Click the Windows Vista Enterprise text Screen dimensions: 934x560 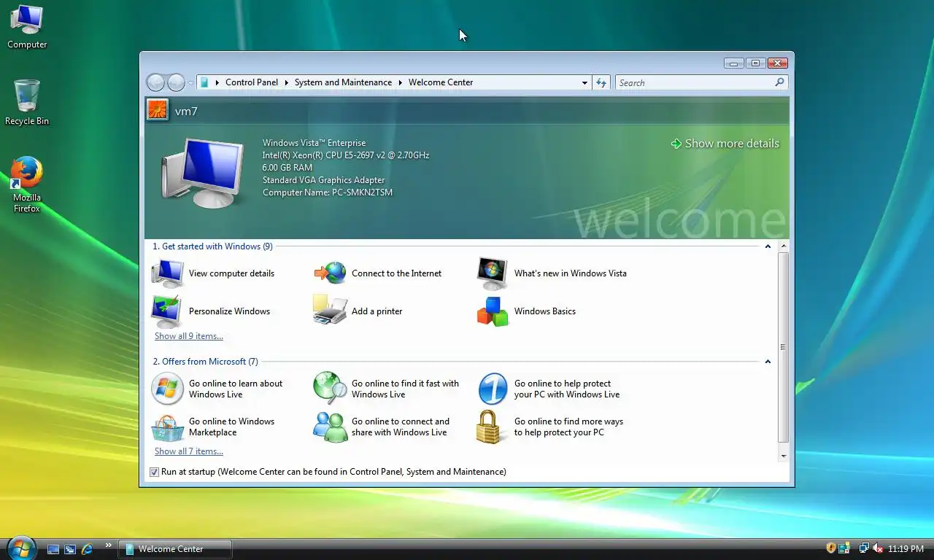[314, 143]
